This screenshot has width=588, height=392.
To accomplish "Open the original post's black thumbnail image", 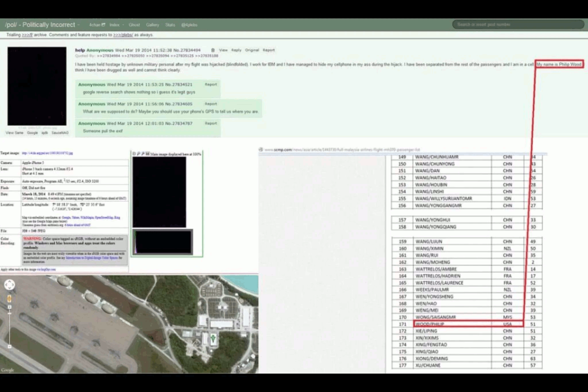I will tap(37, 86).
